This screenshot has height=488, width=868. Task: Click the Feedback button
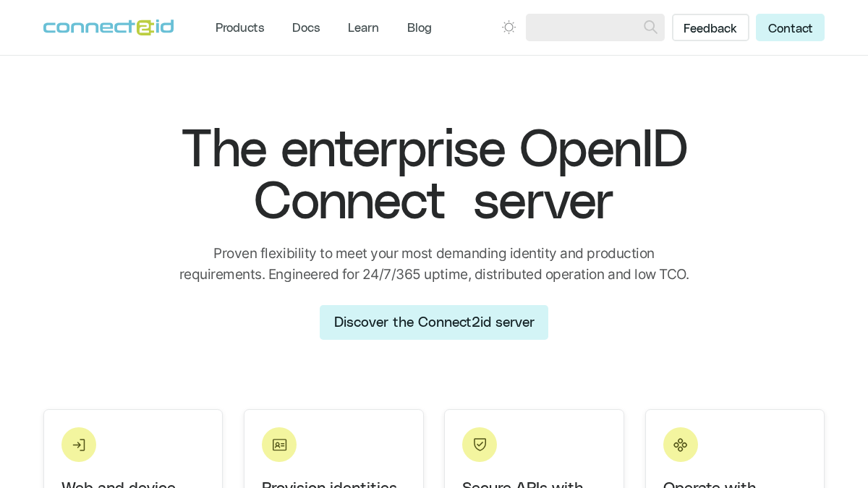(x=710, y=27)
